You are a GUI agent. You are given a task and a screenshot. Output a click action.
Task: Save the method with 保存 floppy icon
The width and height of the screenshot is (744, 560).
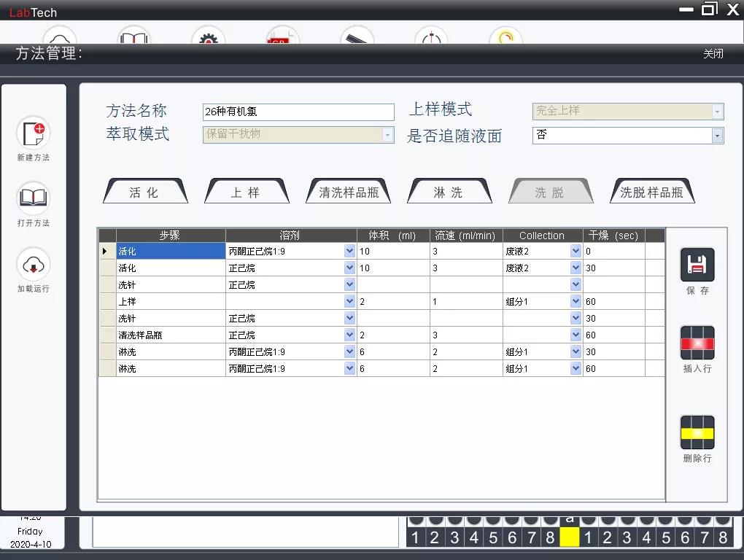[x=697, y=265]
